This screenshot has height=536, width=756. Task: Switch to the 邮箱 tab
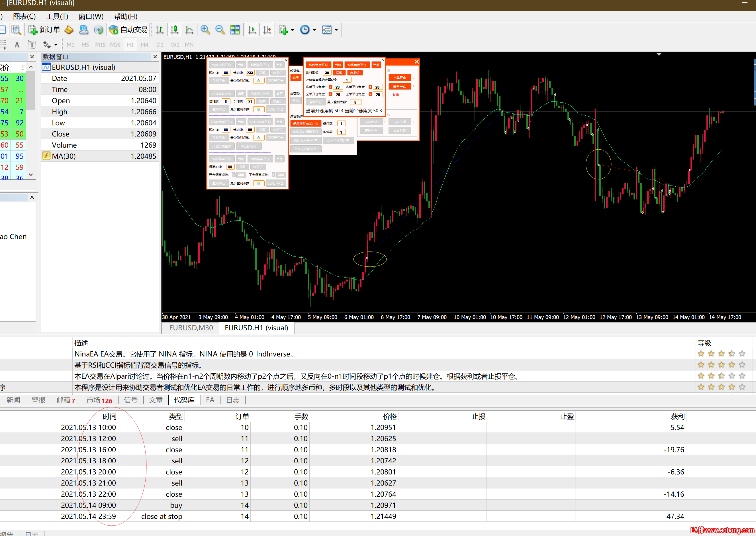pos(66,400)
